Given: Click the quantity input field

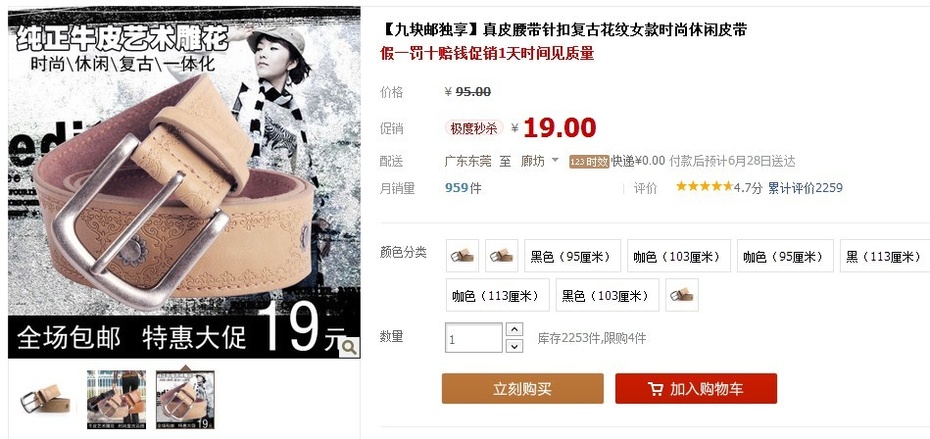Looking at the screenshot, I should tap(474, 338).
